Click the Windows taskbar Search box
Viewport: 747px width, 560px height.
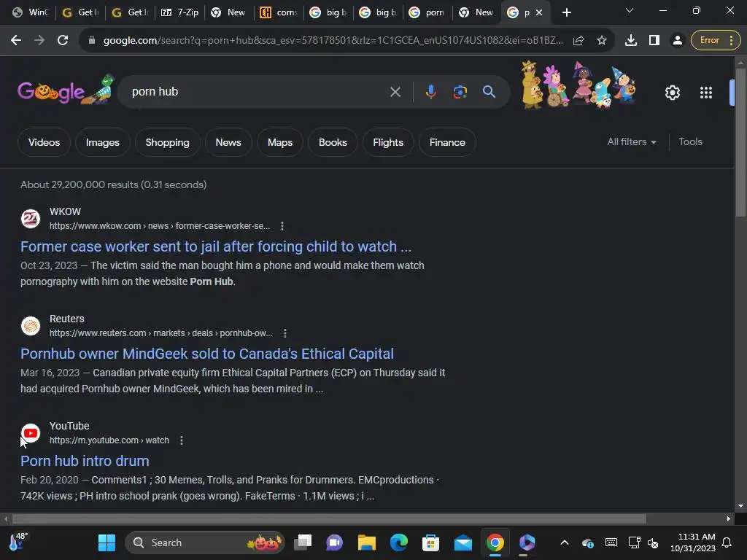click(x=205, y=542)
